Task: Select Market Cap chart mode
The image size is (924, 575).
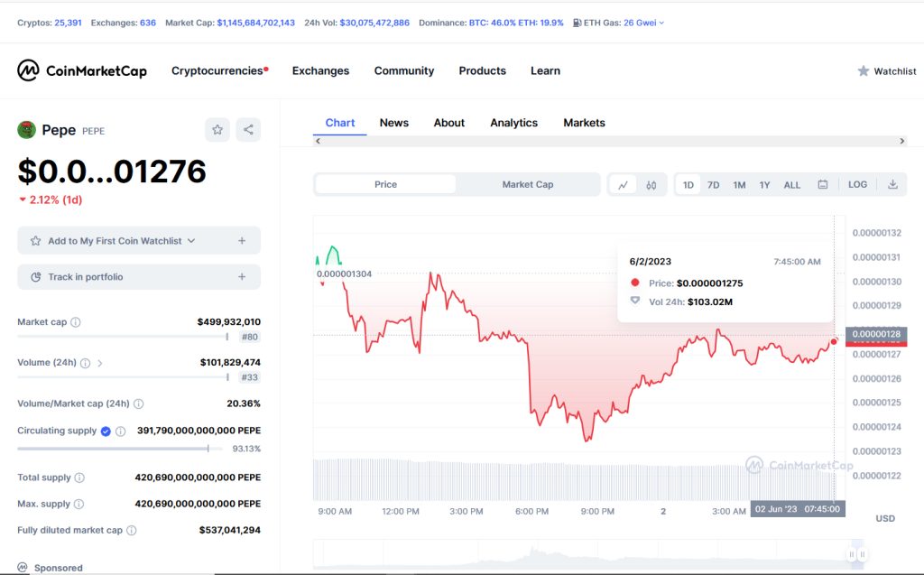Action: pyautogui.click(x=527, y=184)
